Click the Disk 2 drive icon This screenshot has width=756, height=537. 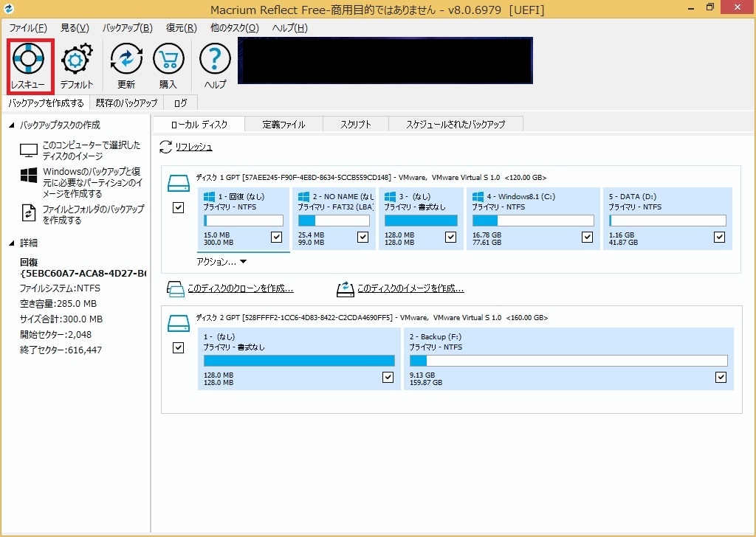point(179,324)
